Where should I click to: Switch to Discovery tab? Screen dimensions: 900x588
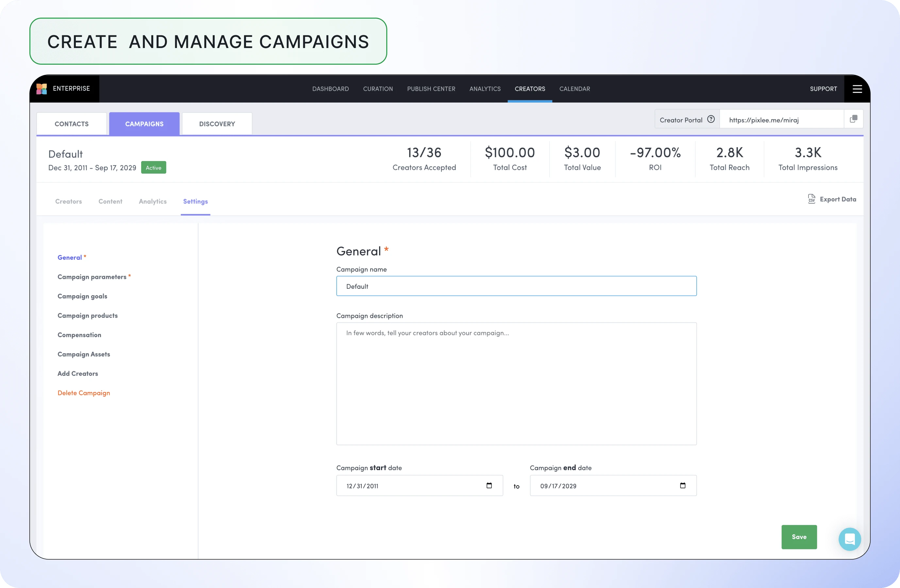pyautogui.click(x=217, y=123)
